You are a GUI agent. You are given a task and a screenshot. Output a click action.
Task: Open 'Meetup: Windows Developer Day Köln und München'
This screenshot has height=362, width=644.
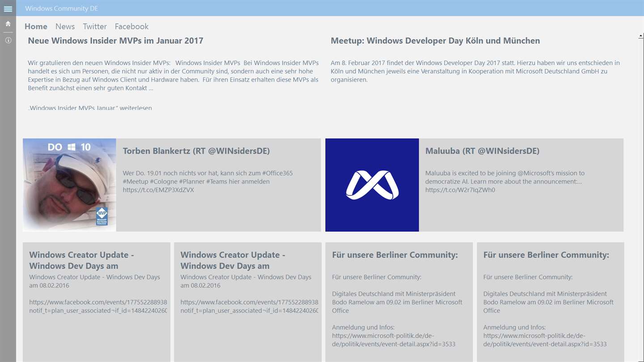pyautogui.click(x=435, y=41)
